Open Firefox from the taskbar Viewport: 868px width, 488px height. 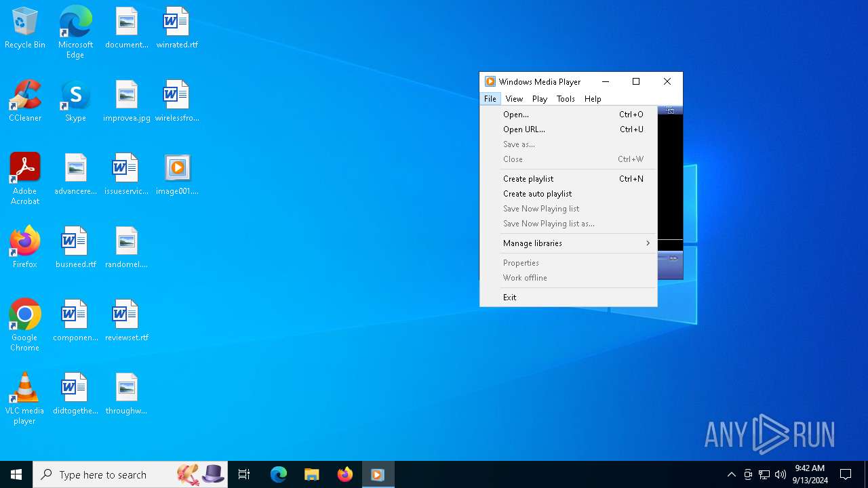point(344,474)
